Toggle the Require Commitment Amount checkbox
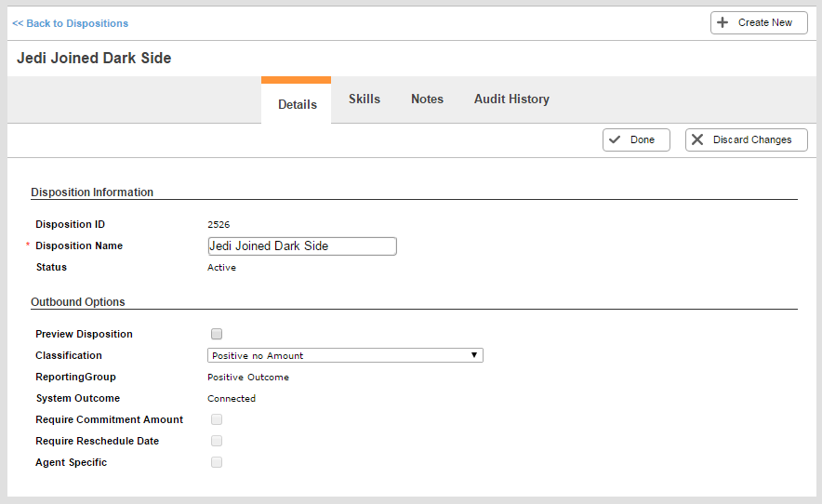 click(217, 419)
